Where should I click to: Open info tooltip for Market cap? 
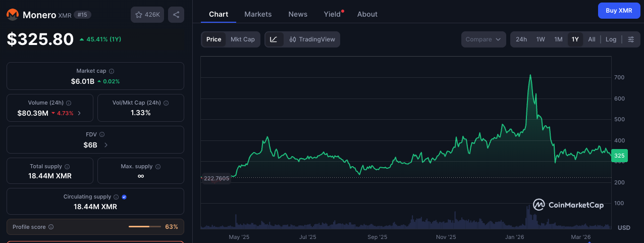(x=112, y=71)
